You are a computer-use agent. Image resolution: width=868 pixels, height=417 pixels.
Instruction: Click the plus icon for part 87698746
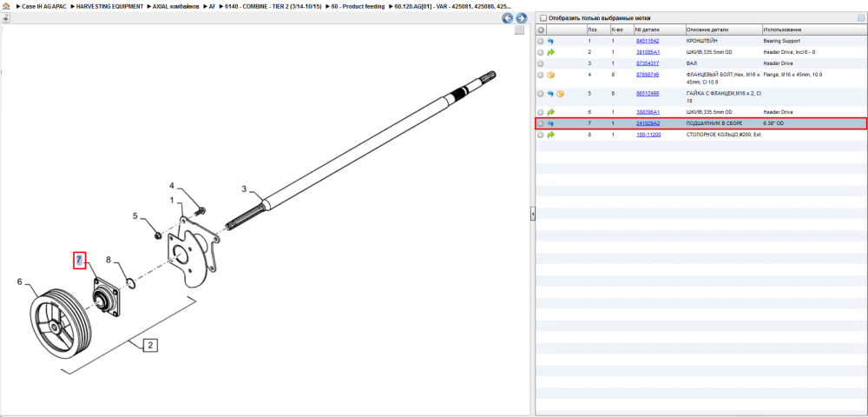541,75
